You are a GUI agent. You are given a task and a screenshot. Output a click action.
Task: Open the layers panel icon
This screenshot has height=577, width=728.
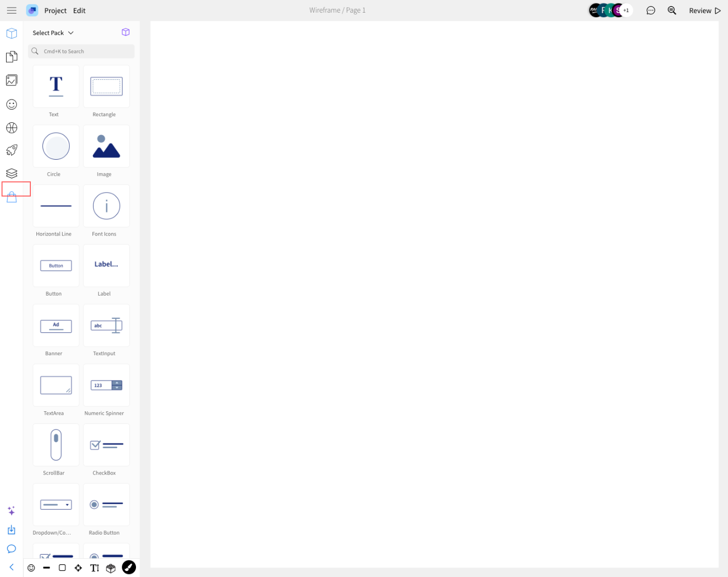click(x=12, y=173)
